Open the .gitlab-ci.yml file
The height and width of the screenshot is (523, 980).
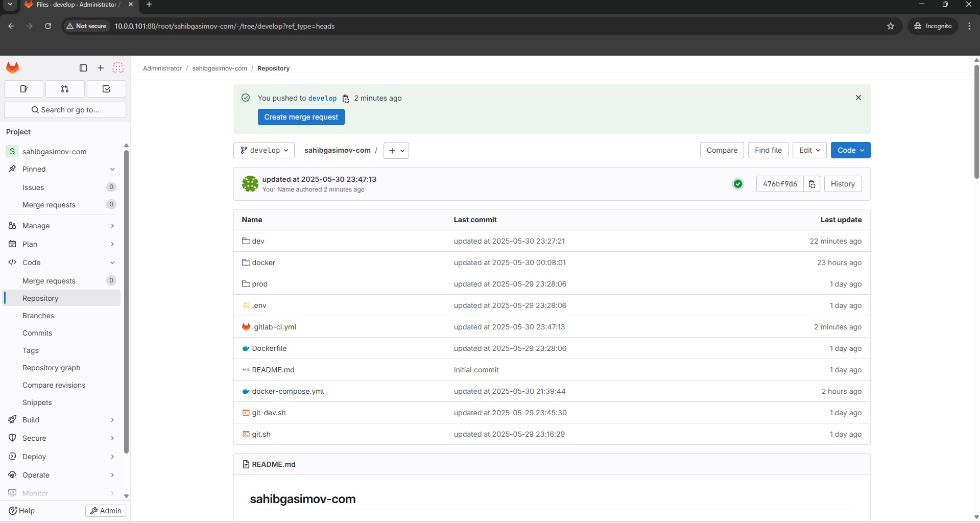[x=275, y=327]
